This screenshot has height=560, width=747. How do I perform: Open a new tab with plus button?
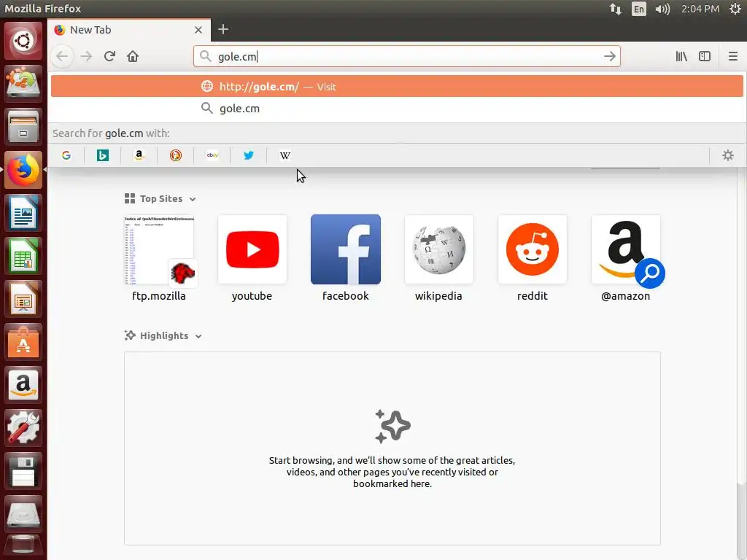[x=223, y=29]
